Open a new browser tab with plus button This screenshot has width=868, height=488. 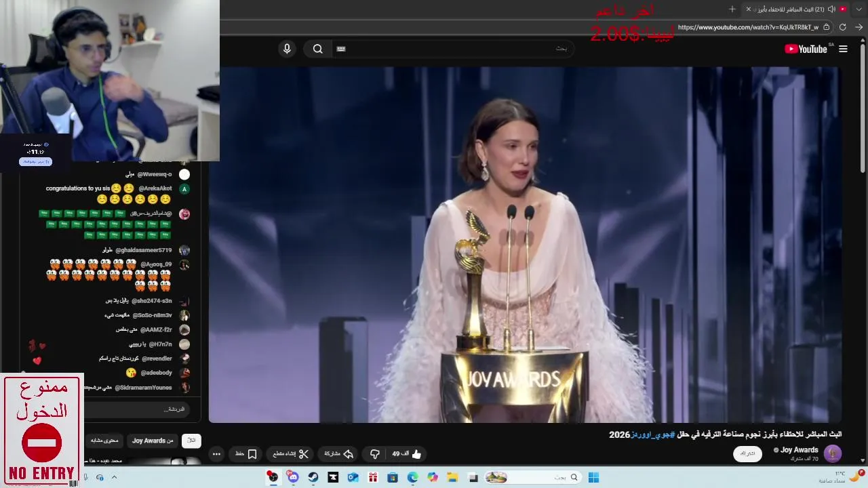(732, 9)
